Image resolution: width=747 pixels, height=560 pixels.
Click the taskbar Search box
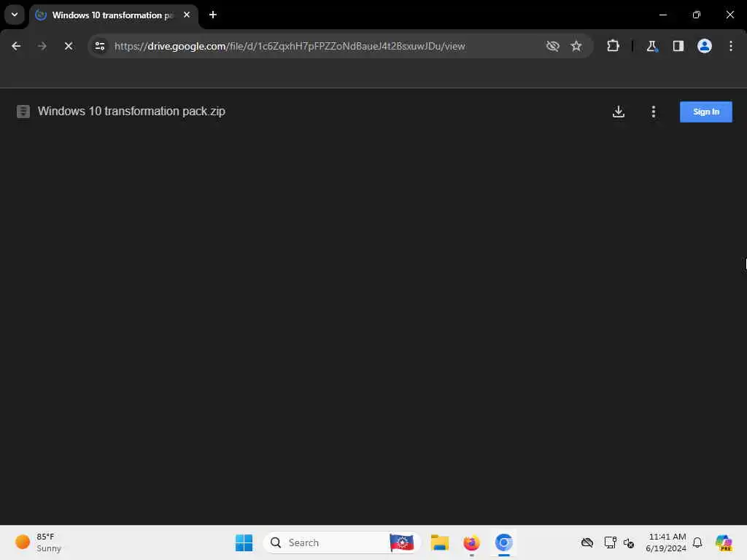coord(341,542)
